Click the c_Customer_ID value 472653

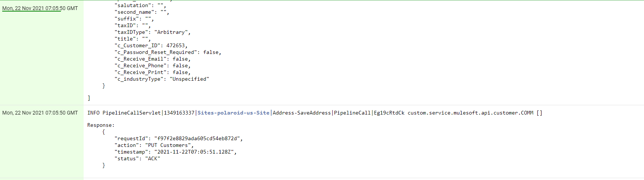(x=175, y=45)
